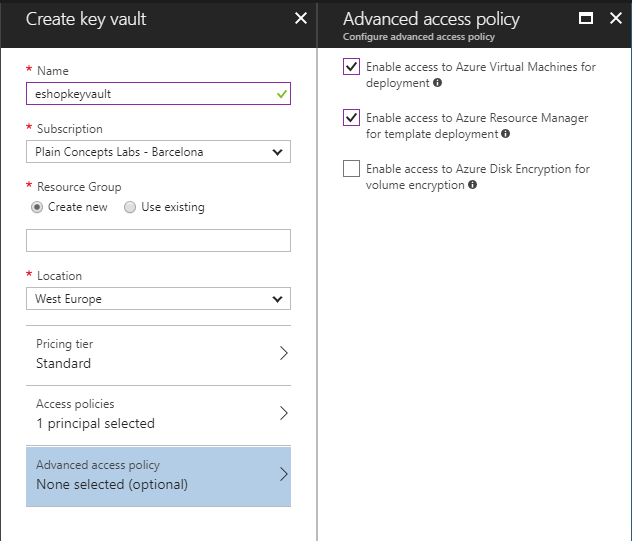Close the Create key vault blade
632x541 pixels.
[301, 18]
